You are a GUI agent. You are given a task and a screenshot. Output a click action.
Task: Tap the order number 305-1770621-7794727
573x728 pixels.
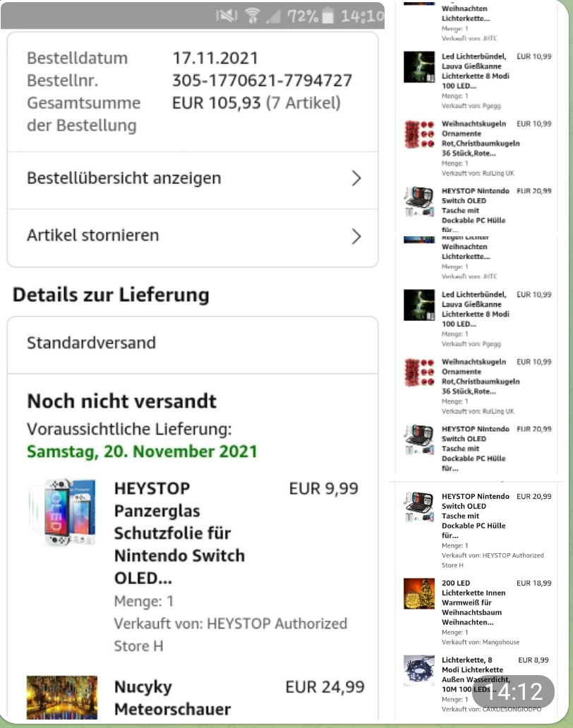pyautogui.click(x=262, y=80)
